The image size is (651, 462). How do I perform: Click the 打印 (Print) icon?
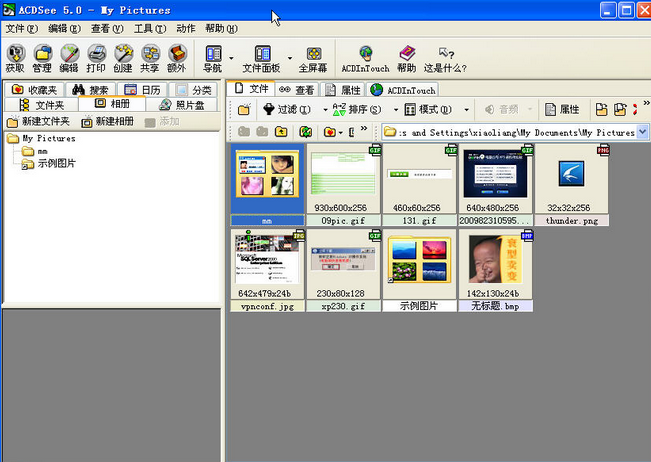[96, 58]
